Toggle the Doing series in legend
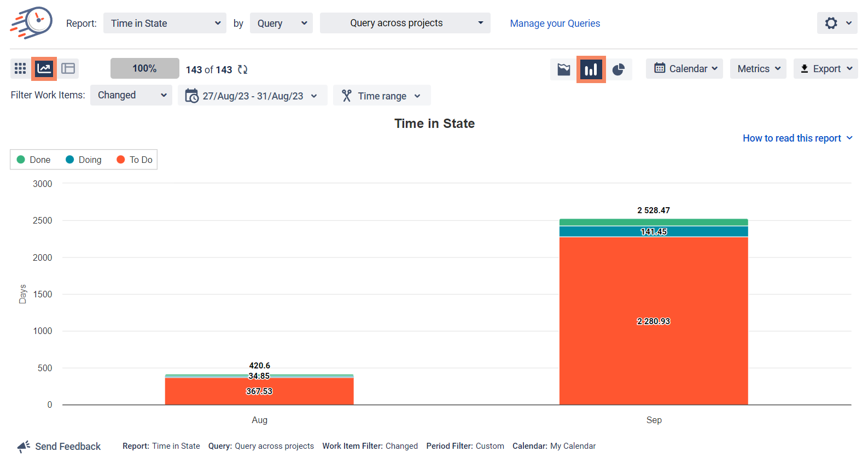Screen dimensions: 868x463 pyautogui.click(x=84, y=160)
